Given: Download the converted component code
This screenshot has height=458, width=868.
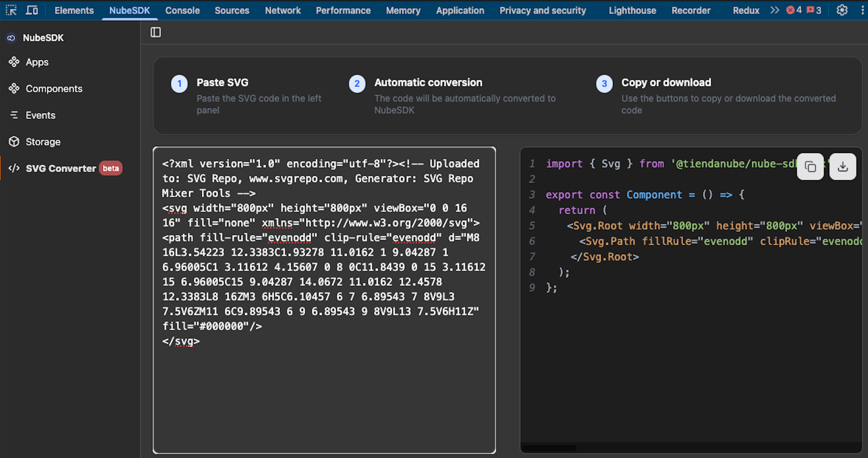Looking at the screenshot, I should 843,166.
